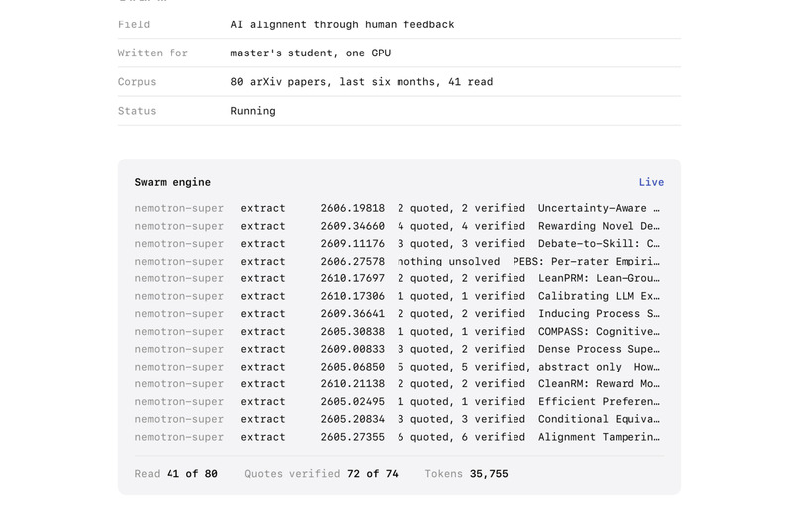
Task: Click paper ID 2609.11176
Action: [353, 244]
